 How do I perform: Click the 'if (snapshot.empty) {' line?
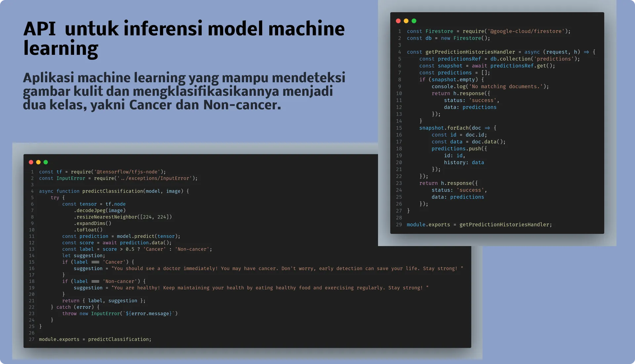click(x=451, y=80)
